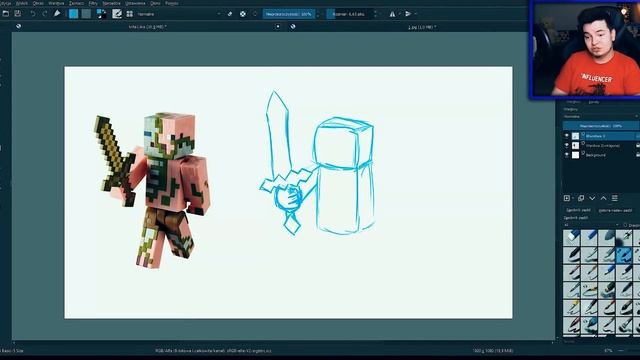Open the foreground/background color selector

click(x=101, y=14)
